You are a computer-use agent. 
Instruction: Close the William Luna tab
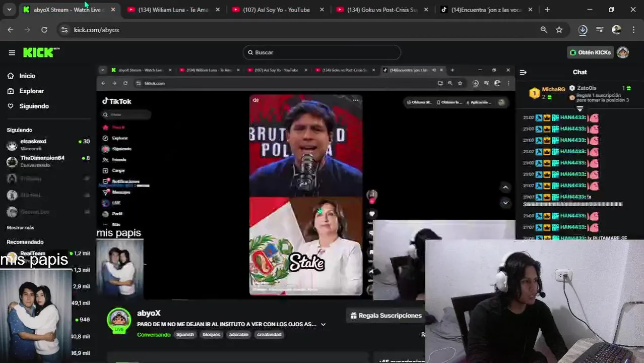click(x=217, y=10)
